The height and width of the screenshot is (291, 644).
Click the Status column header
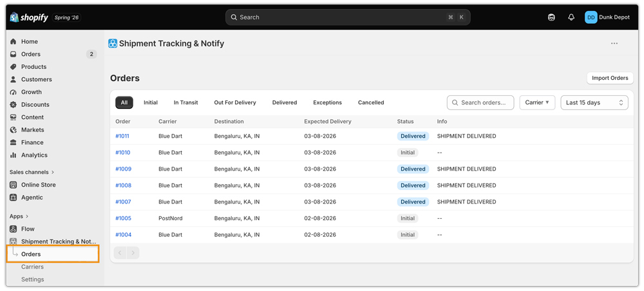pos(405,122)
